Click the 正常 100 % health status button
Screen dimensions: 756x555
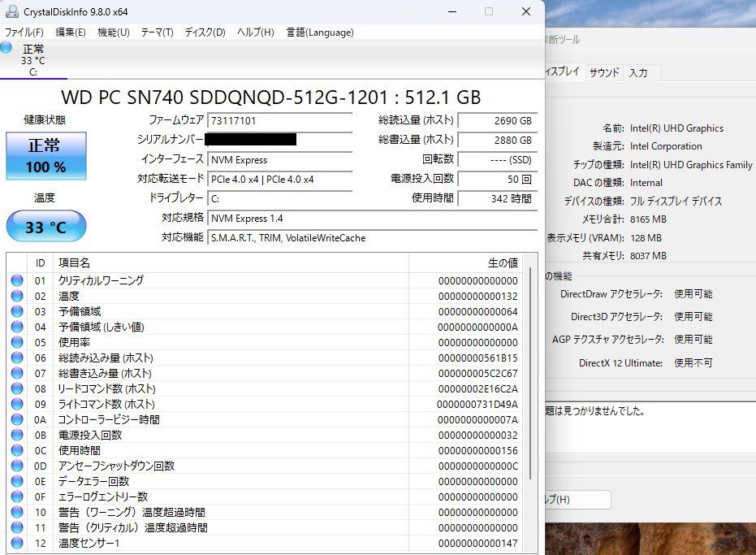click(x=46, y=156)
